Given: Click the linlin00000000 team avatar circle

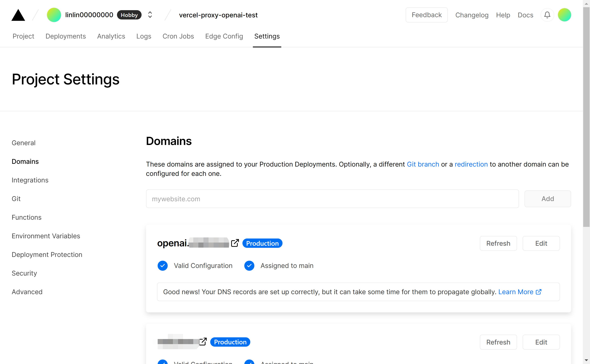Looking at the screenshot, I should tap(54, 15).
